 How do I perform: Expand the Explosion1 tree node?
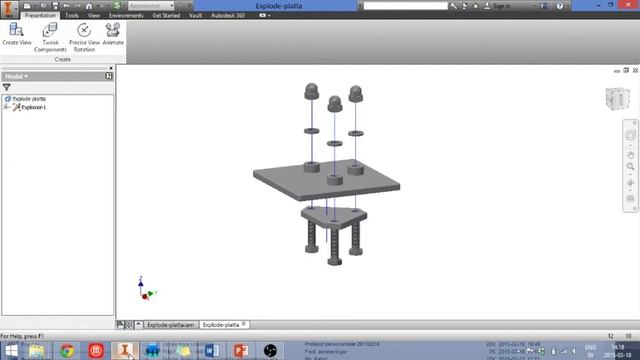6,107
